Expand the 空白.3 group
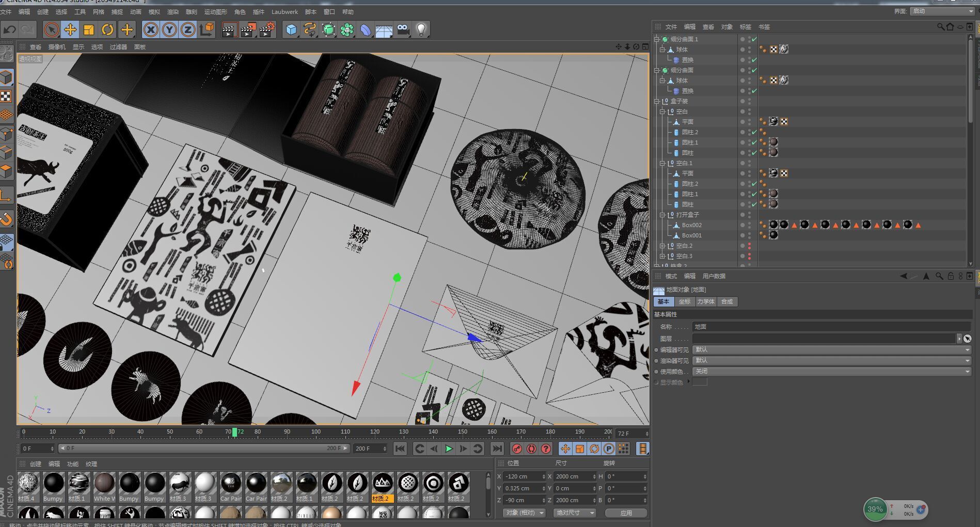Screen dimensions: 980x527 pos(662,256)
